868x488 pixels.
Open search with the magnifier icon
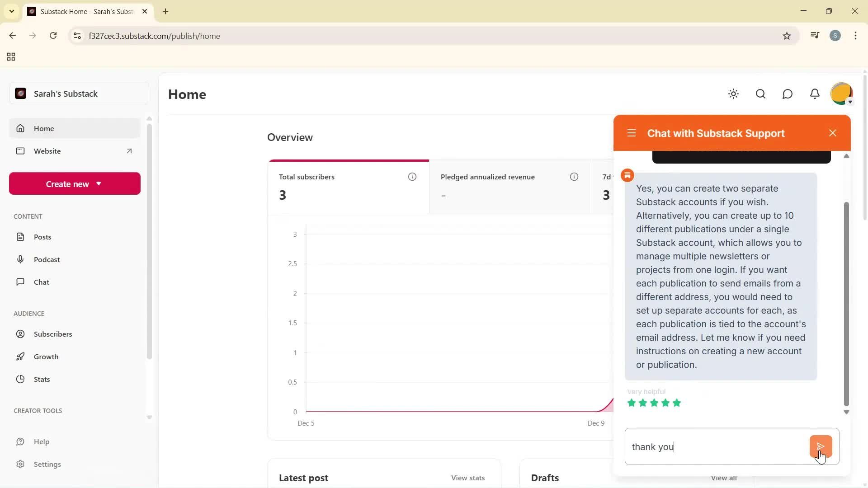(760, 94)
